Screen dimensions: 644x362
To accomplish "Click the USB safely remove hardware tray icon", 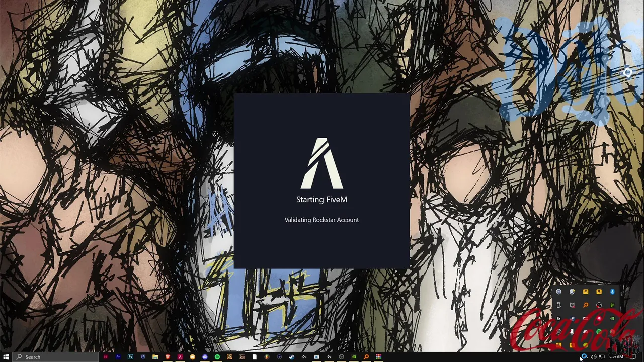I will (x=558, y=305).
